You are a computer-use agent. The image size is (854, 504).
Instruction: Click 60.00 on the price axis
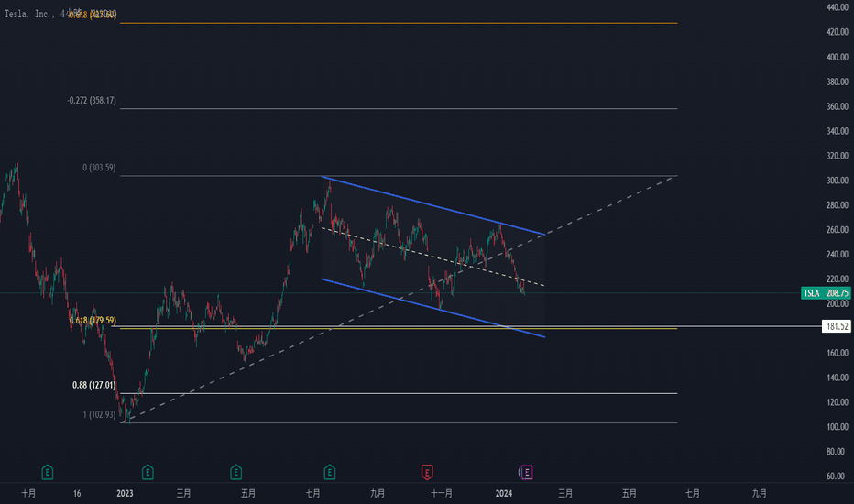click(x=838, y=476)
